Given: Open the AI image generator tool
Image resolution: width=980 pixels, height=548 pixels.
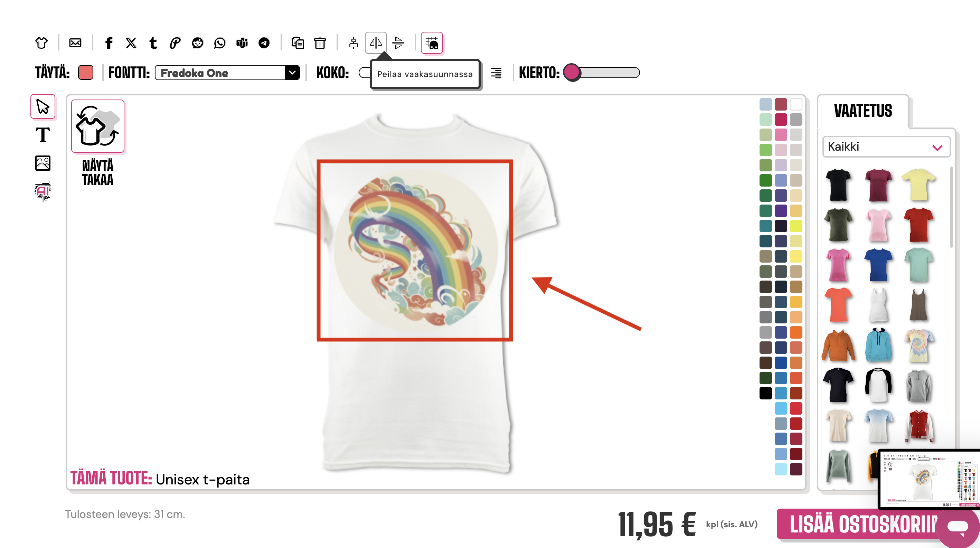Looking at the screenshot, I should point(43,191).
